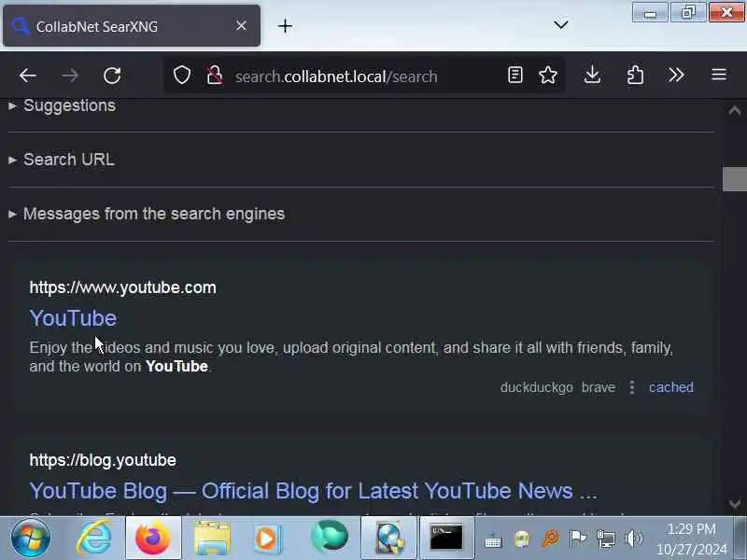
Task: Launch Internet Explorer from taskbar
Action: (94, 539)
